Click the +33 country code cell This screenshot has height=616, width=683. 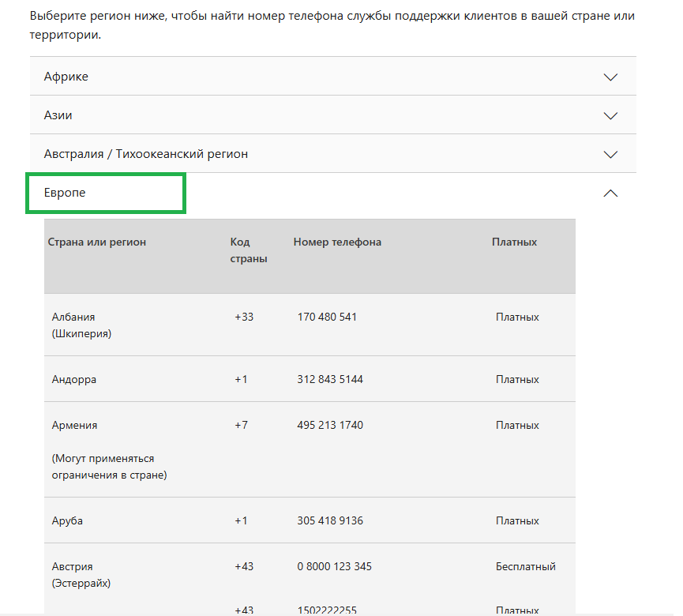(x=244, y=317)
